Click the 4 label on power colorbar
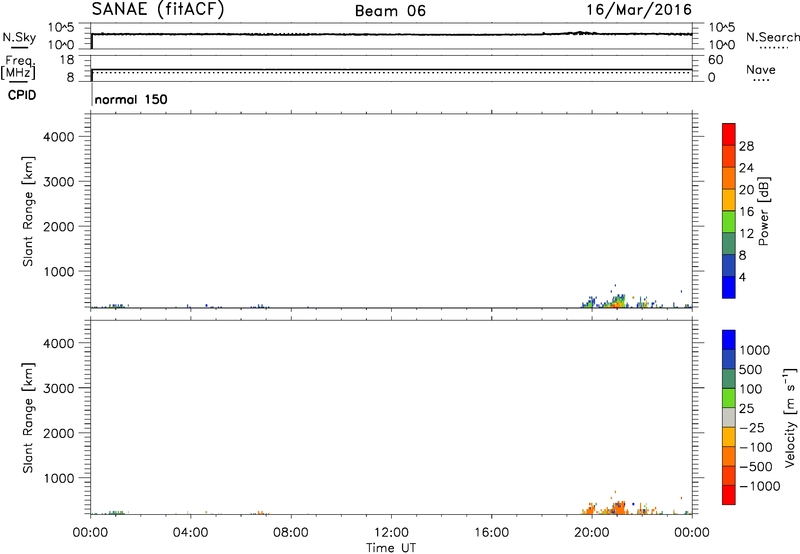This screenshot has height=554, width=800. (x=742, y=277)
